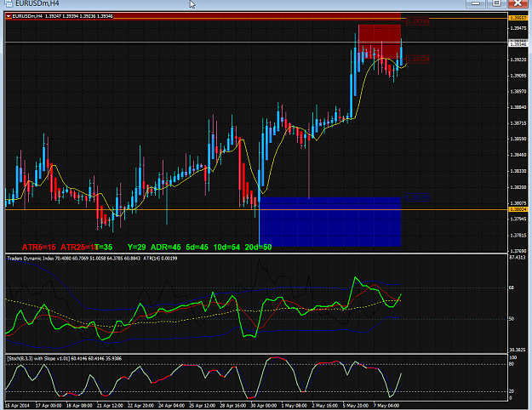Click the 20d=50 green text label
The width and height of the screenshot is (532, 410).
[258, 248]
